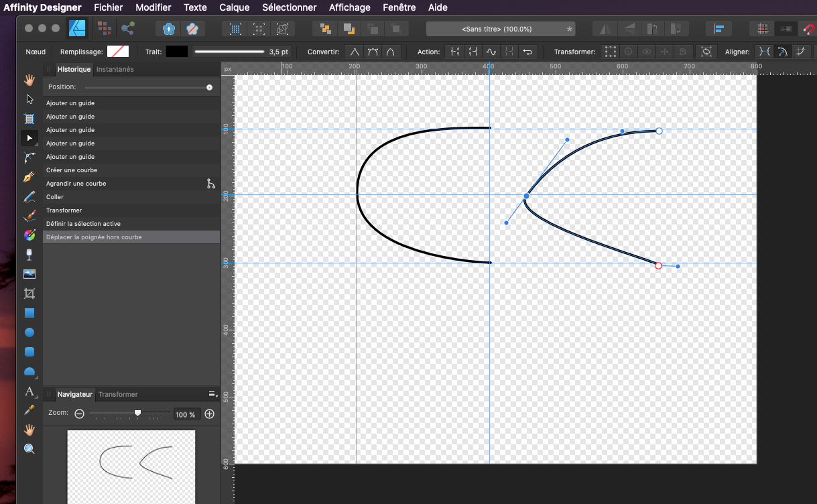Switch to the Instantanés tab
The image size is (817, 504).
coord(115,69)
